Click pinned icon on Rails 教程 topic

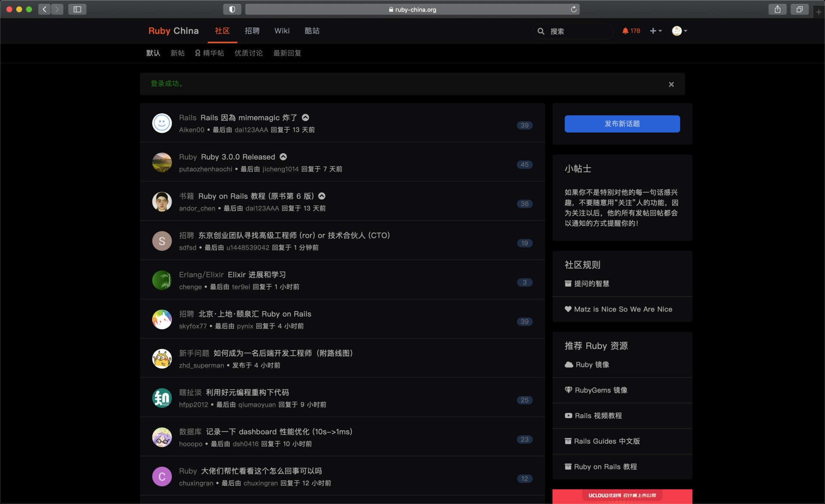[x=322, y=196]
